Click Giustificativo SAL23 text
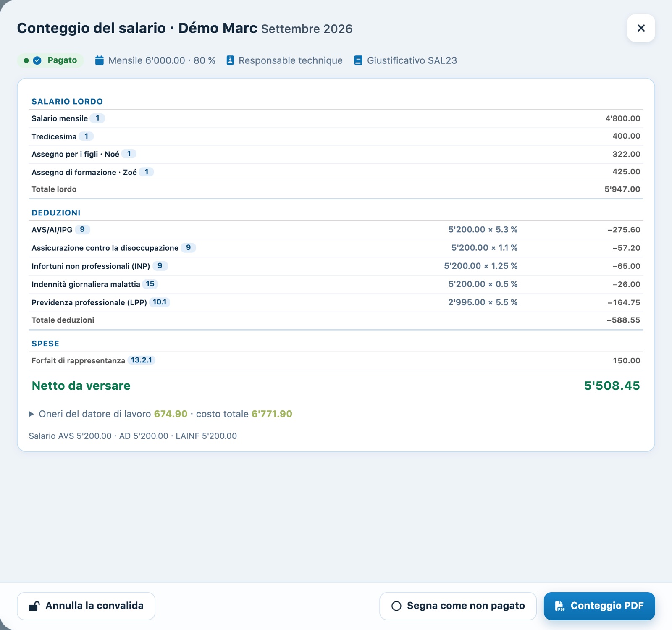Image resolution: width=672 pixels, height=630 pixels. pyautogui.click(x=412, y=60)
